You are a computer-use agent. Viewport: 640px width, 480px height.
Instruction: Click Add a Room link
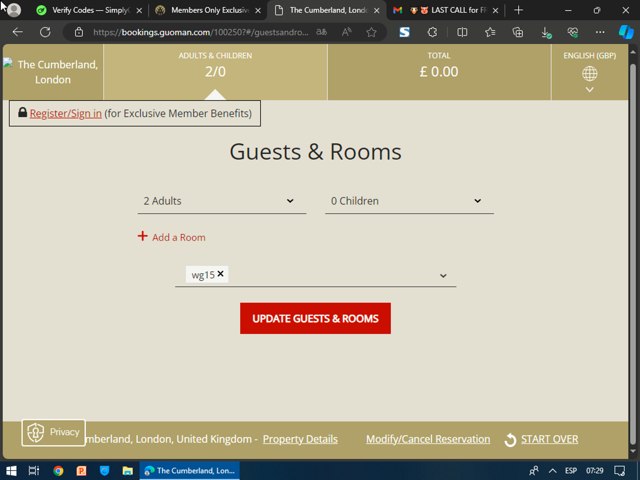tap(179, 237)
